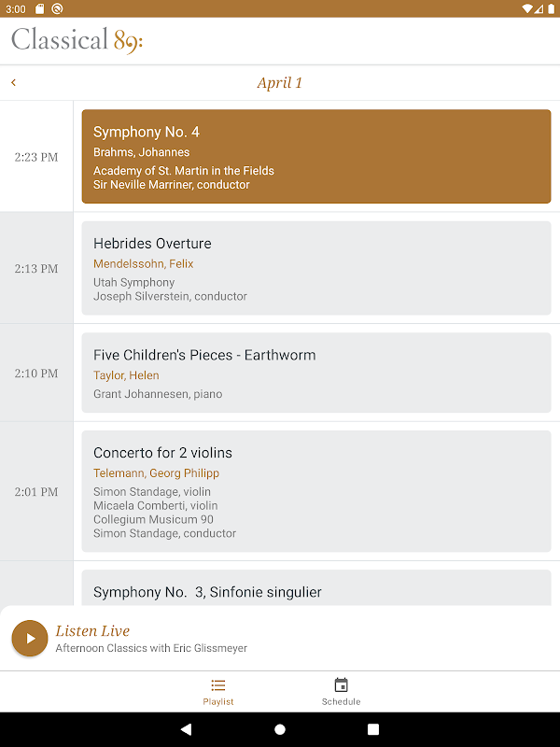Open Symphony No. 3 Sinfonie singulier entry
The image size is (560, 747).
315,590
